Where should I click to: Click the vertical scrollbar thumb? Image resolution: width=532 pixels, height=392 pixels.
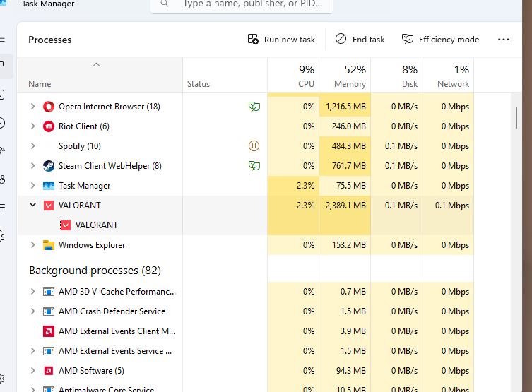516,127
